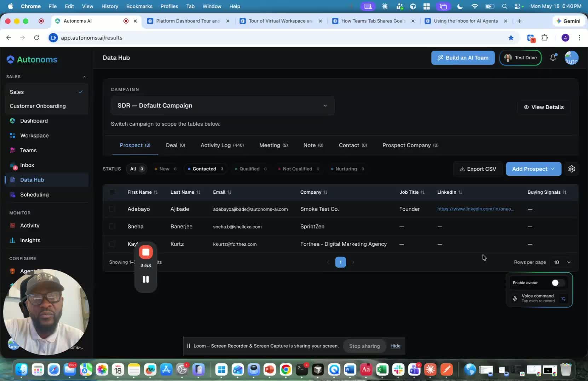The height and width of the screenshot is (381, 588).
Task: Switch to the Activity Log tab
Action: 222,145
